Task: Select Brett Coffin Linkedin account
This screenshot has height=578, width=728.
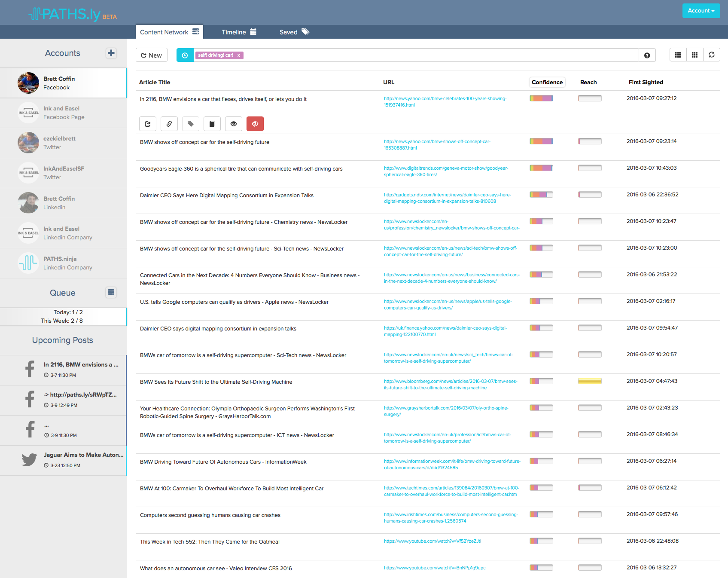Action: pos(63,203)
